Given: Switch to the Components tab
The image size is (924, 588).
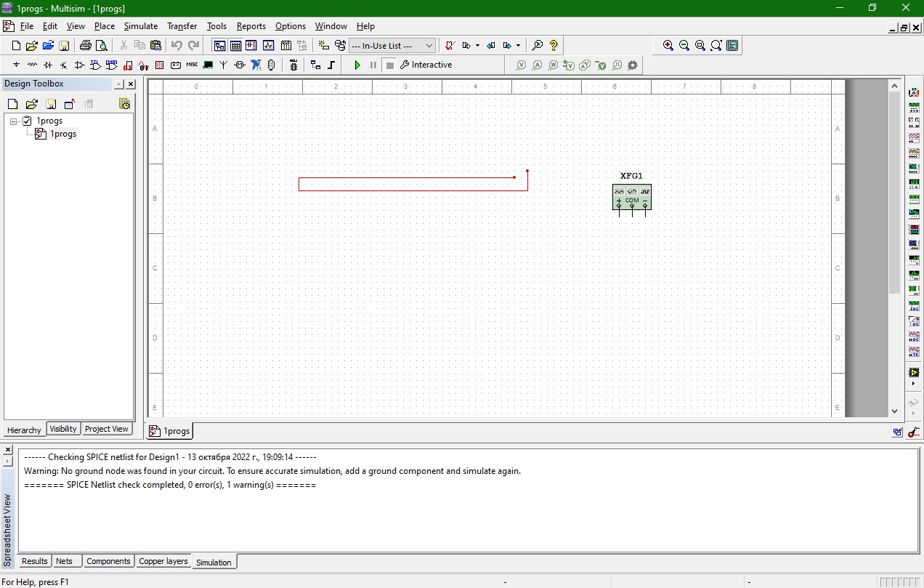Looking at the screenshot, I should pos(108,561).
